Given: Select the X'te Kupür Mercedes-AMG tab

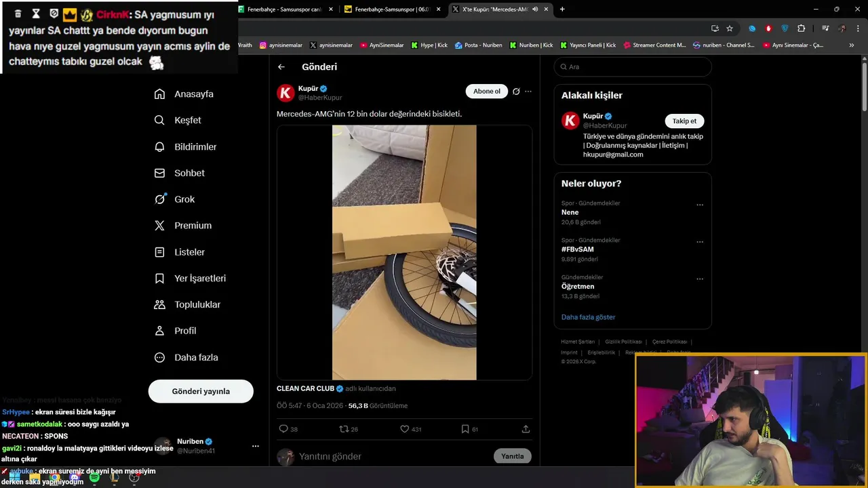Looking at the screenshot, I should (x=500, y=9).
